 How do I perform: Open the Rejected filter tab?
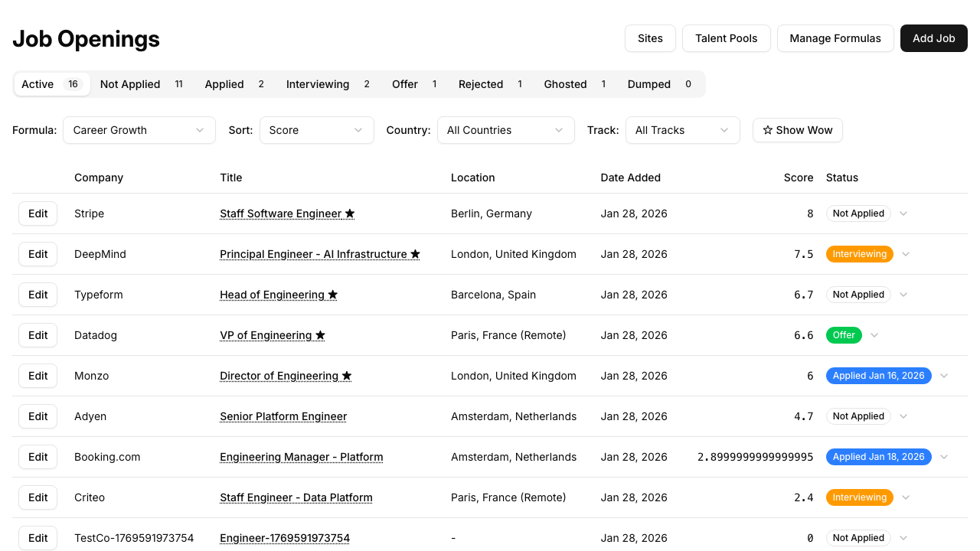click(x=481, y=84)
